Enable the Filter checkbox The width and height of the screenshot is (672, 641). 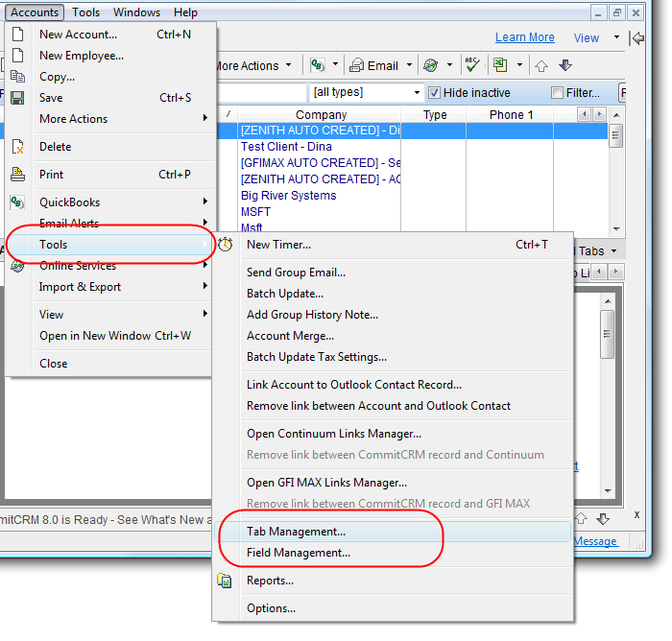tap(557, 93)
